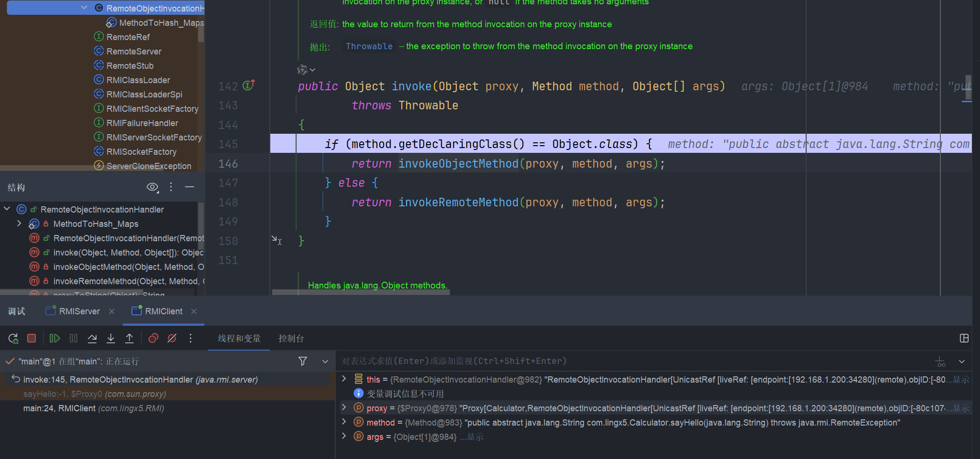Select the sayHello:-1 $Proxy0 stack frame
This screenshot has height=459, width=980.
pos(167,394)
